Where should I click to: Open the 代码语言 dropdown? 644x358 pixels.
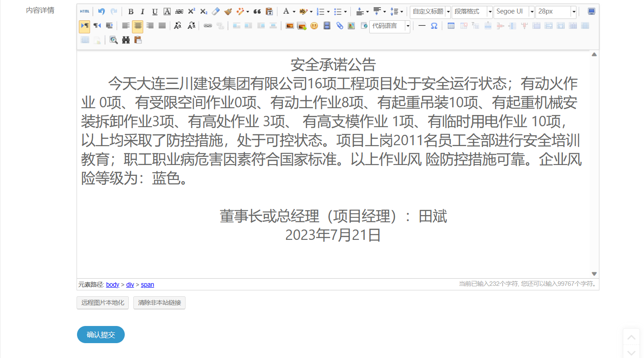point(390,26)
